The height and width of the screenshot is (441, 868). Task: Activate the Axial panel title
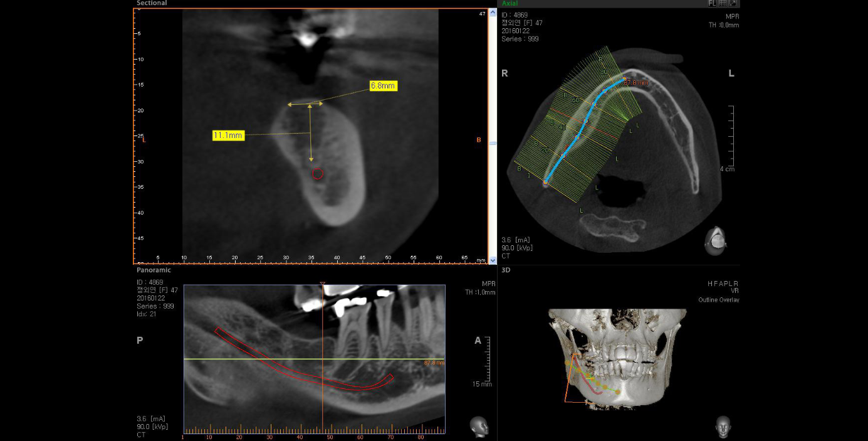click(510, 3)
